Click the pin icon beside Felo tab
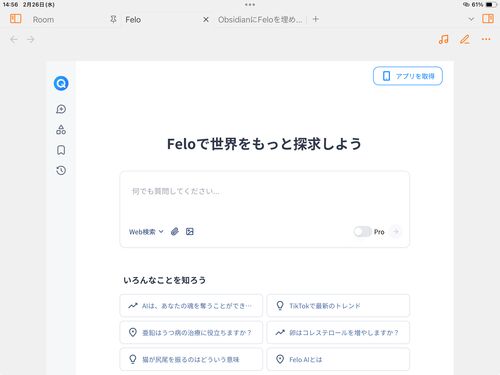This screenshot has height=375, width=500. 113,19
